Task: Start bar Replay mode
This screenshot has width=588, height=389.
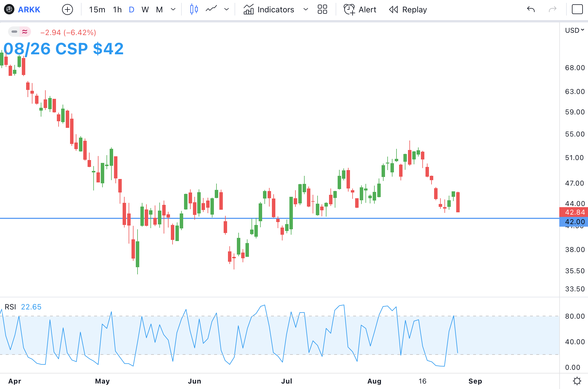Action: tap(408, 9)
